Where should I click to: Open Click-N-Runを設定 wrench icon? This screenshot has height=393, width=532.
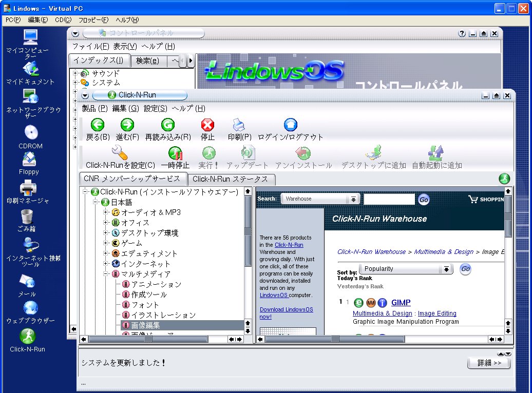(120, 152)
